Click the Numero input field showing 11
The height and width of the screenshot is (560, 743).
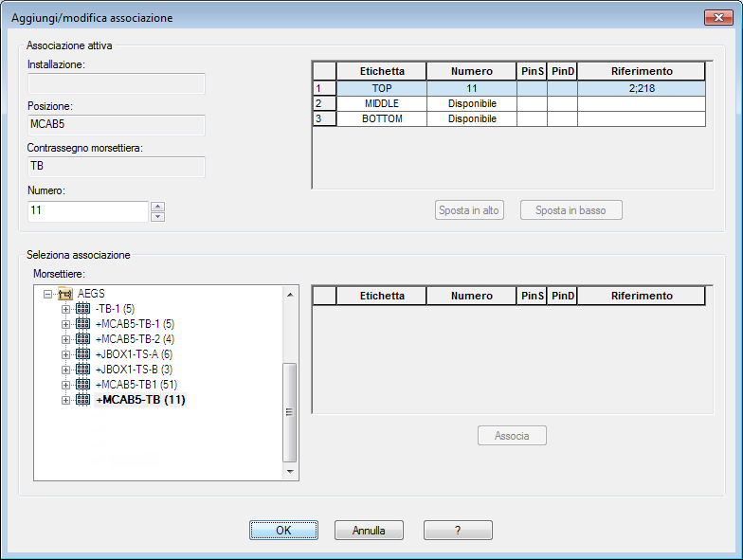click(x=88, y=211)
